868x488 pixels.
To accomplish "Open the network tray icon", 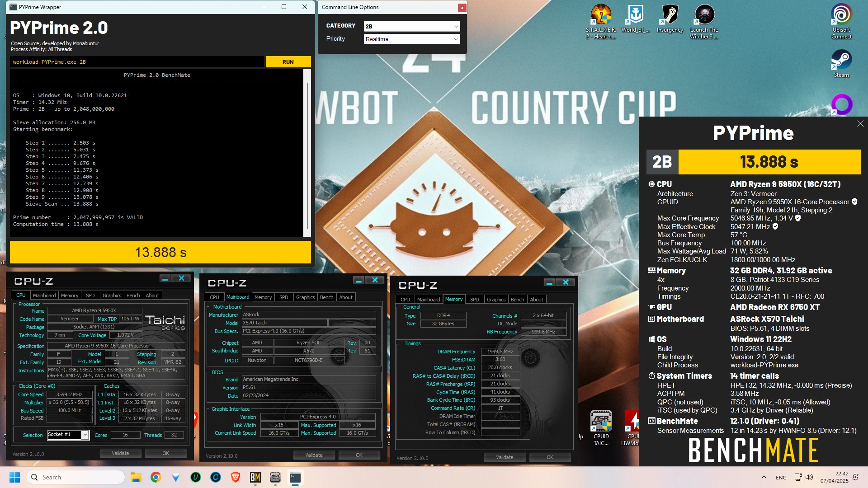I will 798,477.
